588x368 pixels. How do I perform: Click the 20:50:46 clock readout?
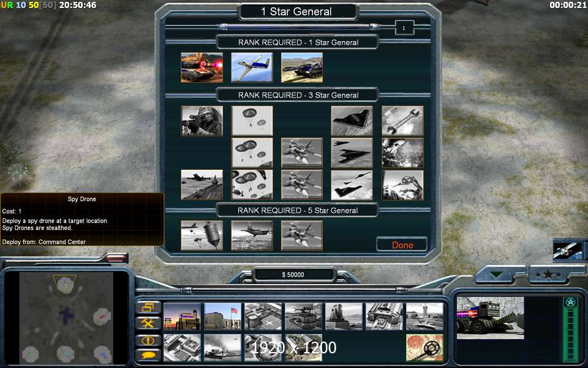[x=78, y=5]
